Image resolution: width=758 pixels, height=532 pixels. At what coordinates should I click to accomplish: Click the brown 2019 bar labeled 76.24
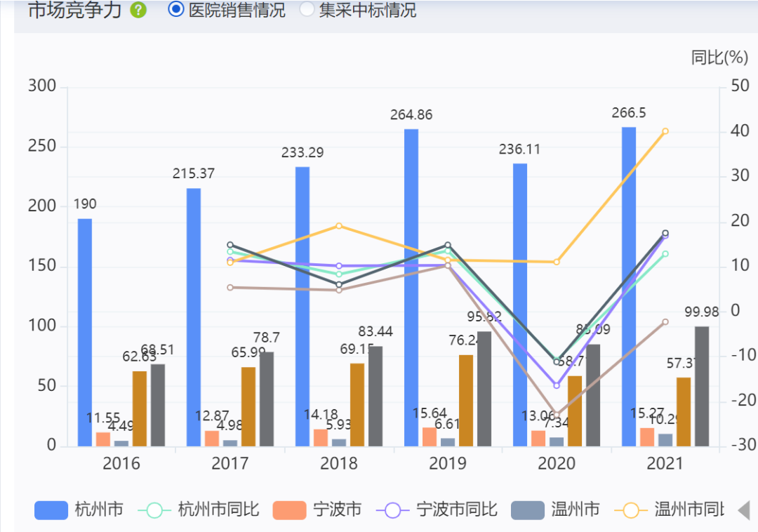tap(466, 401)
